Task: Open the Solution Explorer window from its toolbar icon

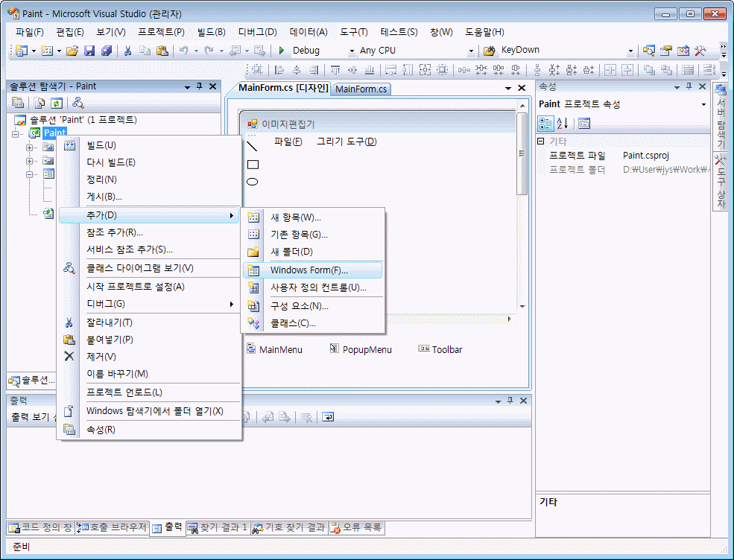Action: tap(649, 51)
